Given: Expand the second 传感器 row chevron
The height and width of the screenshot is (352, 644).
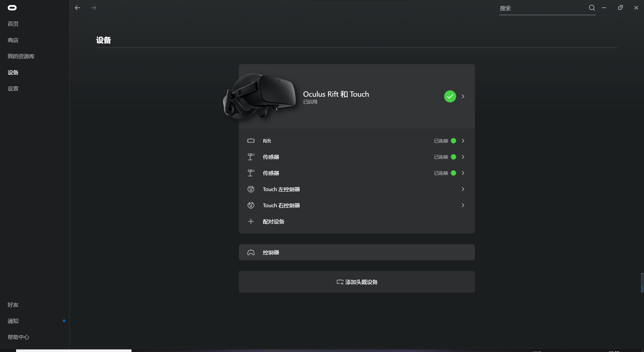Looking at the screenshot, I should [x=463, y=173].
